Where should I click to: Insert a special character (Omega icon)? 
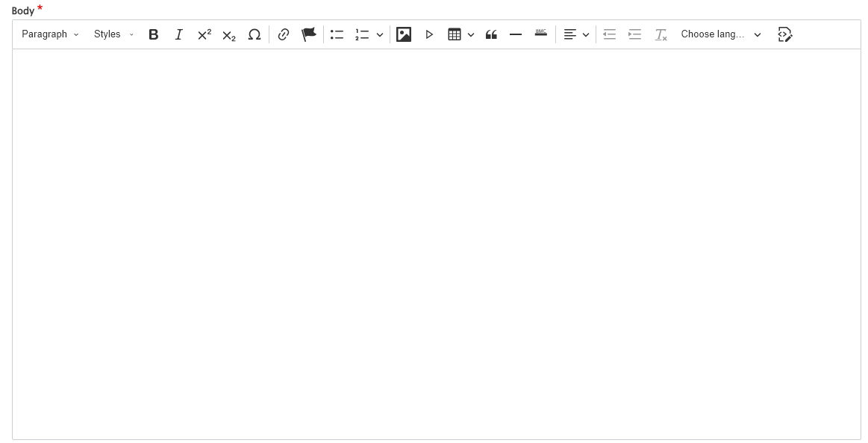(254, 34)
